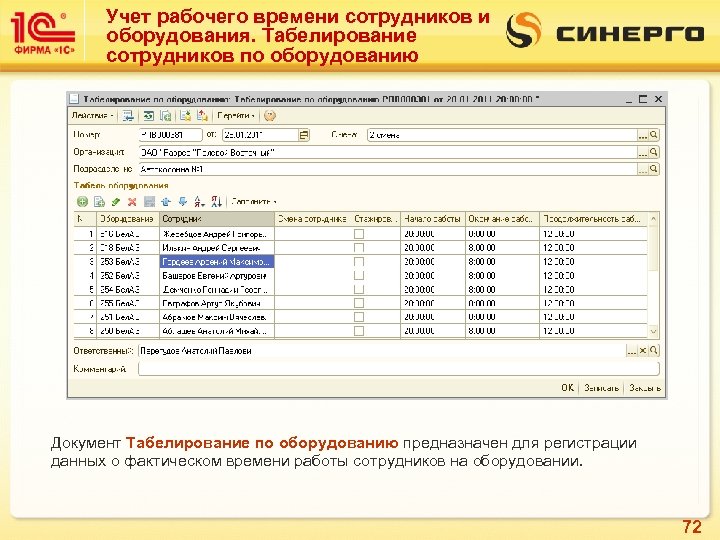Screen dimensions: 720x540
Task: Click the Номер input field
Action: 170,135
